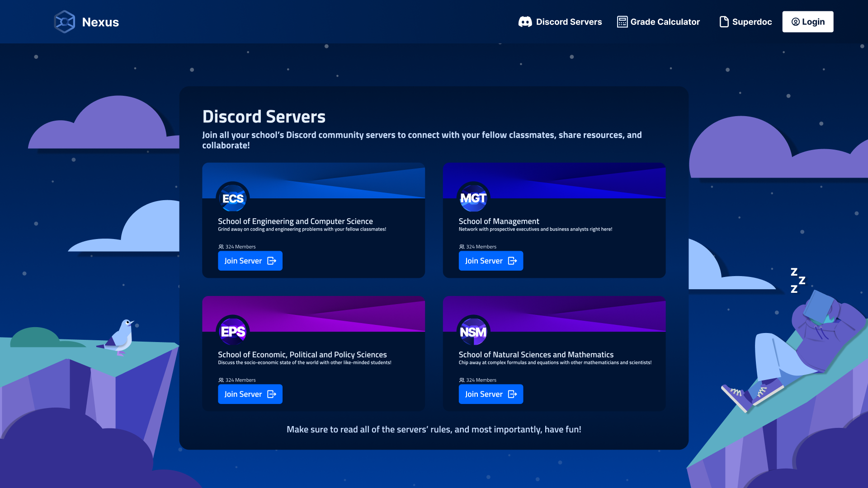Click the Nexus hexagon logo icon
This screenshot has width=868, height=488.
(x=64, y=22)
